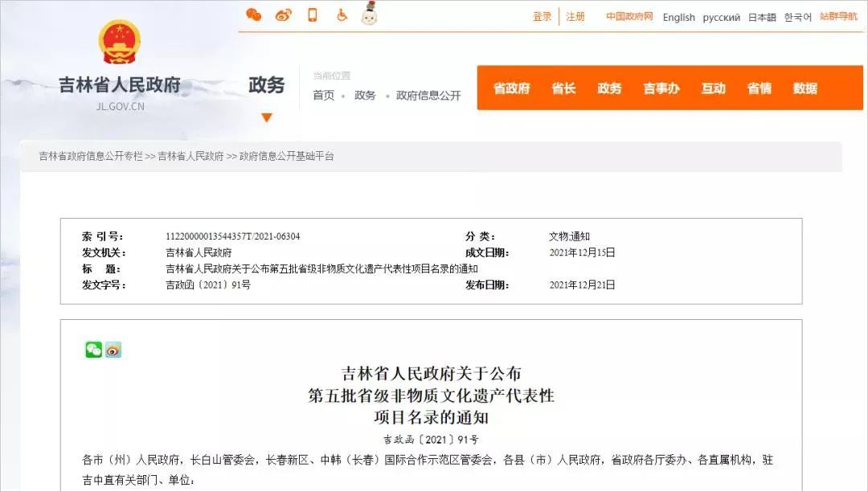Click the 注册 register link
The height and width of the screenshot is (492, 868).
575,17
